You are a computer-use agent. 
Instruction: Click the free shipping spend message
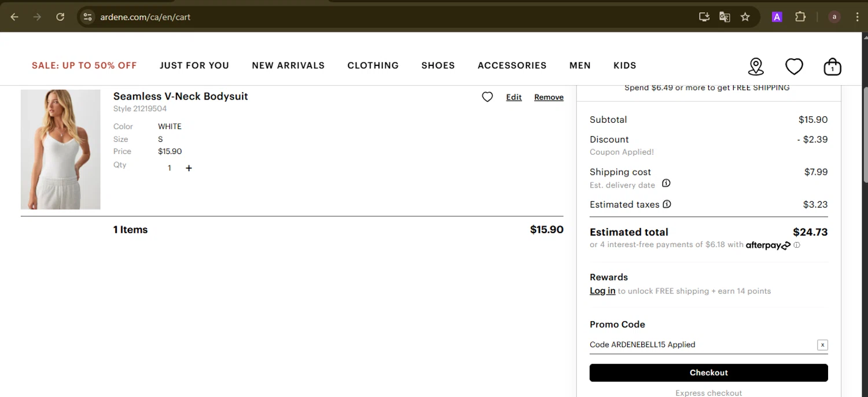(707, 88)
